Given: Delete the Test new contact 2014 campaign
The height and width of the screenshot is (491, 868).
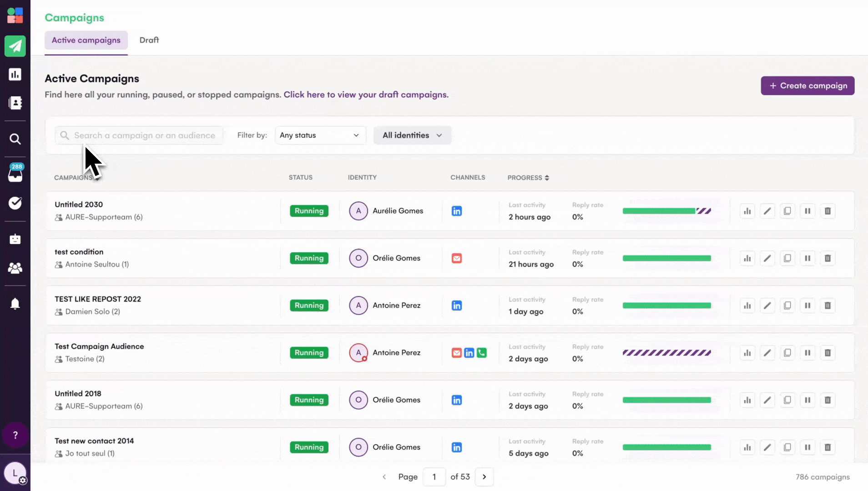Looking at the screenshot, I should (x=828, y=447).
